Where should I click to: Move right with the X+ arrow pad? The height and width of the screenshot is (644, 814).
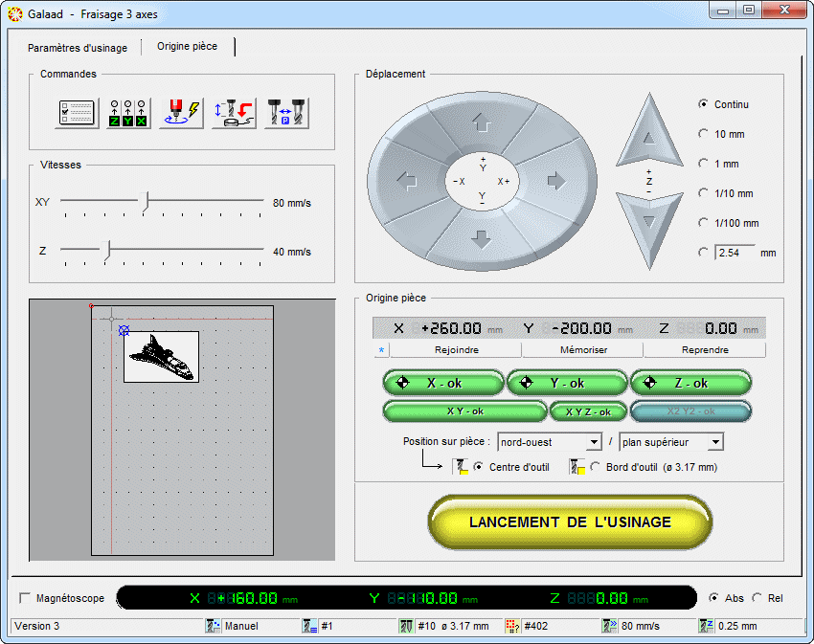click(x=555, y=180)
